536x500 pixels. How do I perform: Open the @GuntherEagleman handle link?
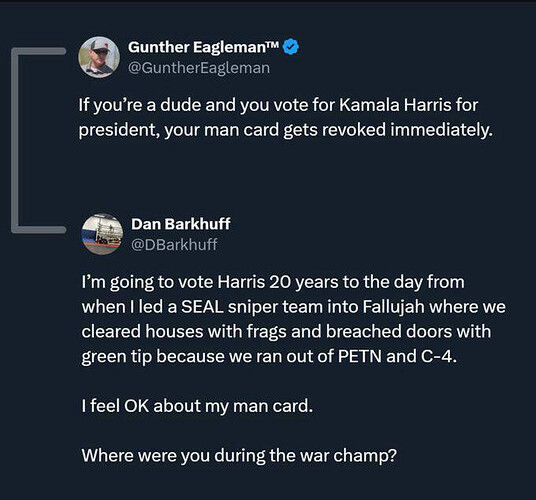point(199,68)
